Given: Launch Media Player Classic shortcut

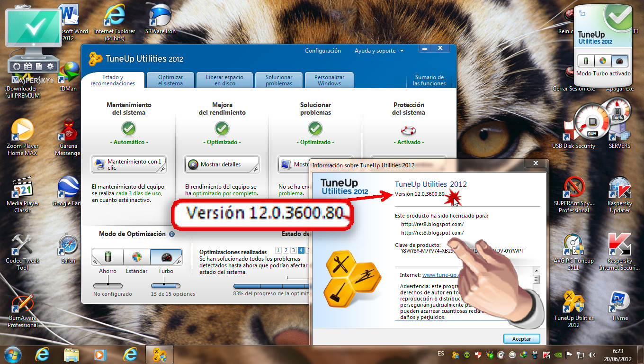Looking at the screenshot, I should (23, 195).
